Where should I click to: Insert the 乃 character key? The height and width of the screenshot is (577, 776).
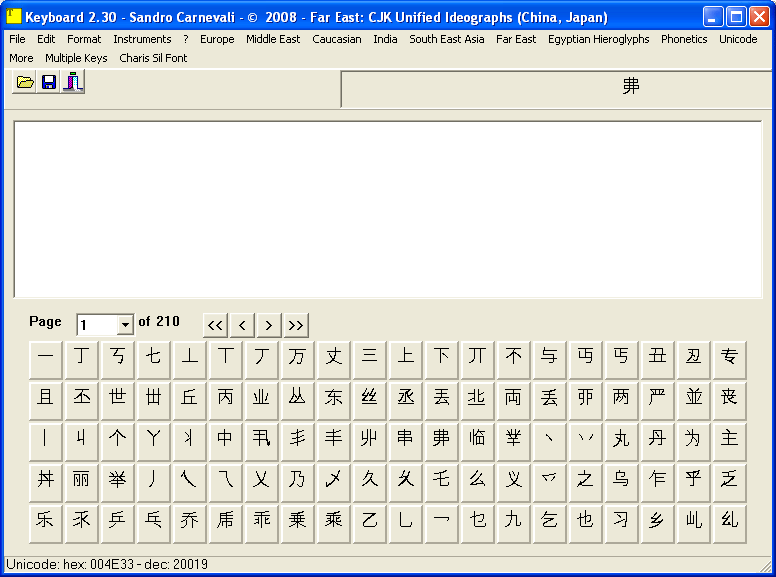(x=297, y=483)
